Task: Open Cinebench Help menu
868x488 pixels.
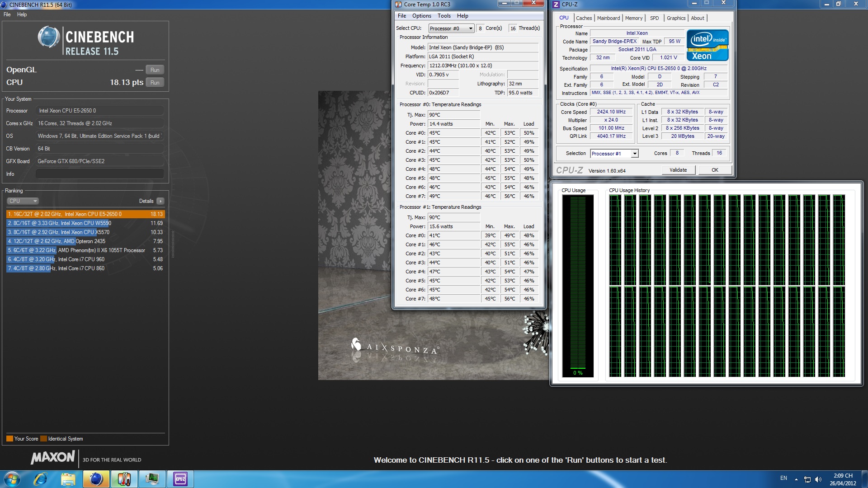Action: (22, 14)
